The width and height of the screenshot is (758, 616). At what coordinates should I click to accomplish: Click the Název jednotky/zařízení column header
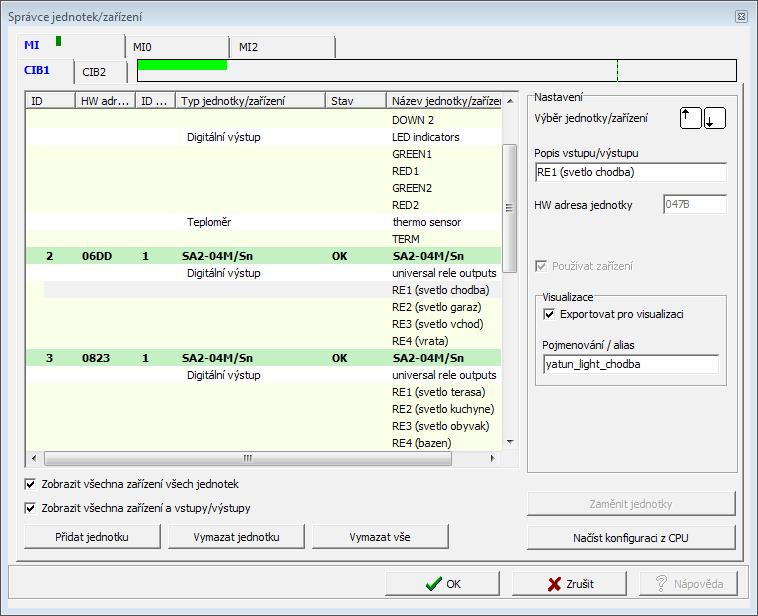[444, 101]
